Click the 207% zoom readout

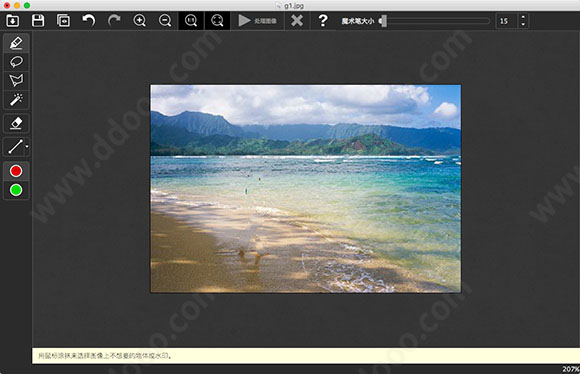coord(571,369)
